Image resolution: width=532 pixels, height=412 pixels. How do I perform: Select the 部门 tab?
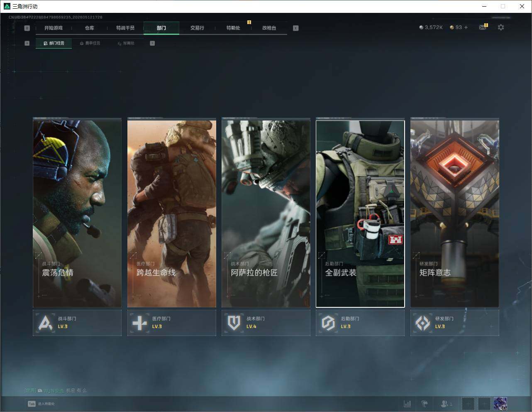tap(161, 28)
